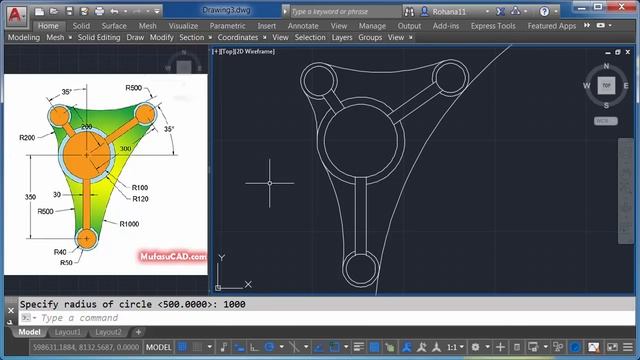Open the status bar Customization menu icon
The width and height of the screenshot is (640, 360).
tap(628, 347)
